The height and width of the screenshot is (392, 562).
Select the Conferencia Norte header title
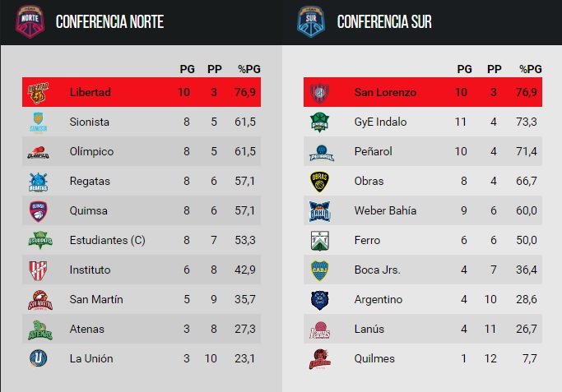[x=109, y=22]
